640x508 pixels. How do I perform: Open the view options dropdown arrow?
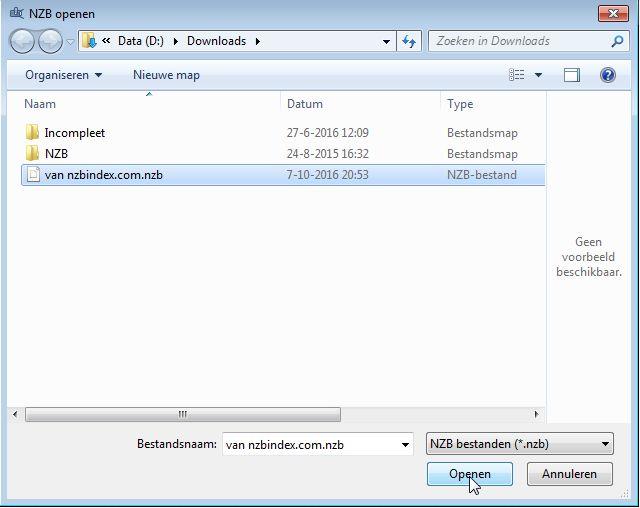[x=538, y=75]
